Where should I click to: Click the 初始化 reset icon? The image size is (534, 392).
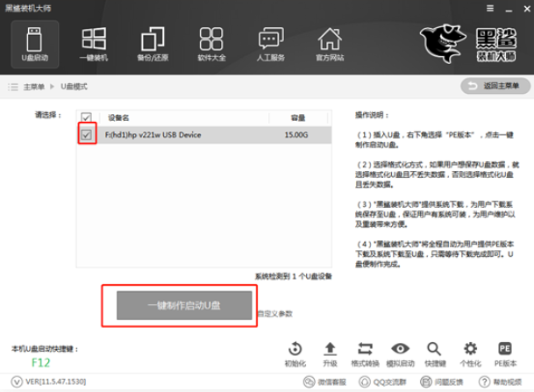click(295, 354)
